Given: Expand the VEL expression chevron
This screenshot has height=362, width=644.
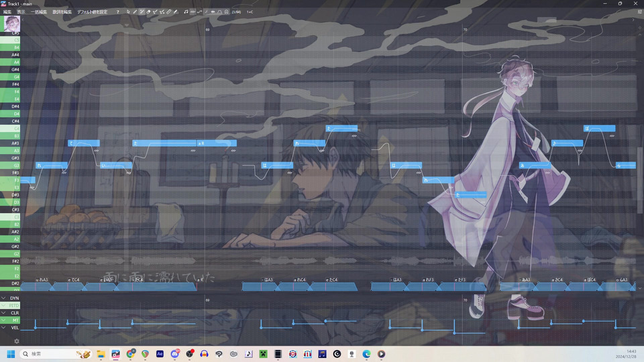Looking at the screenshot, I should tap(3, 328).
